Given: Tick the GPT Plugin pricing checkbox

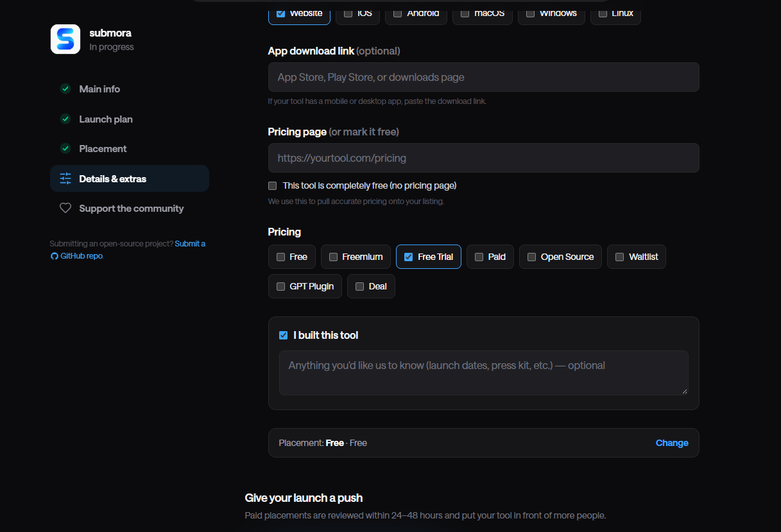Looking at the screenshot, I should click(x=280, y=286).
